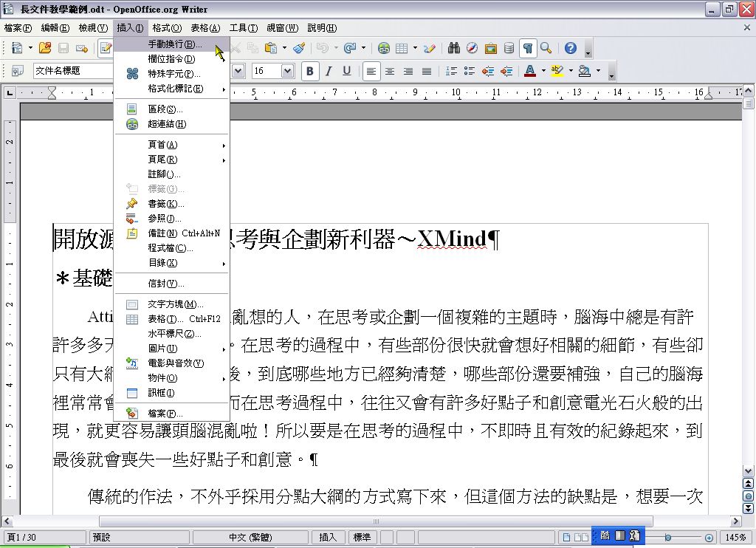This screenshot has height=548, width=756.
Task: Click the Undo arrow icon
Action: pyautogui.click(x=323, y=48)
